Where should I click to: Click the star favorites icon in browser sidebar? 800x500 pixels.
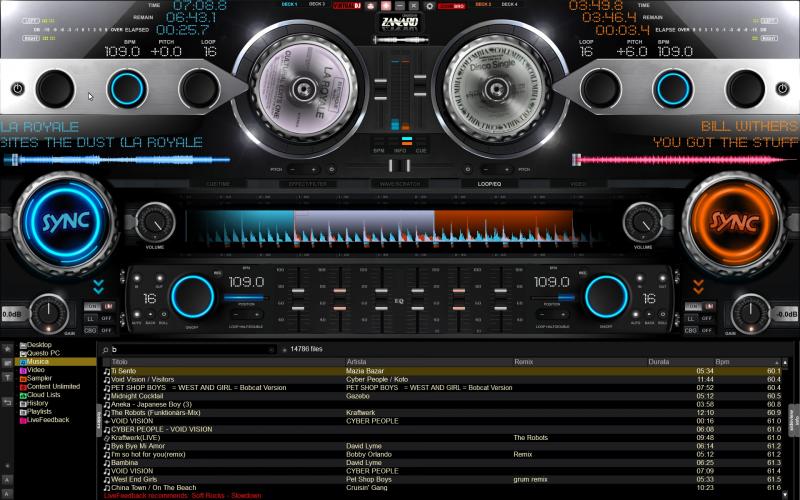[7, 349]
